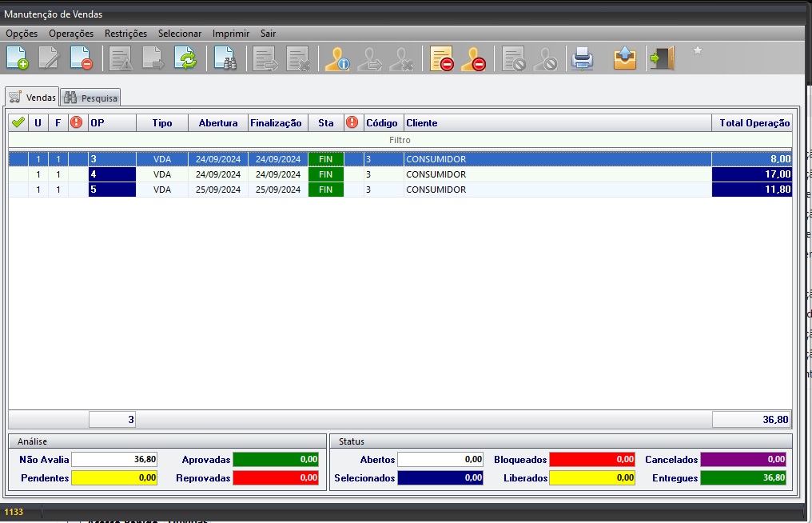Image resolution: width=812 pixels, height=523 pixels.
Task: Click the green refresh arrows document icon
Action: point(185,58)
